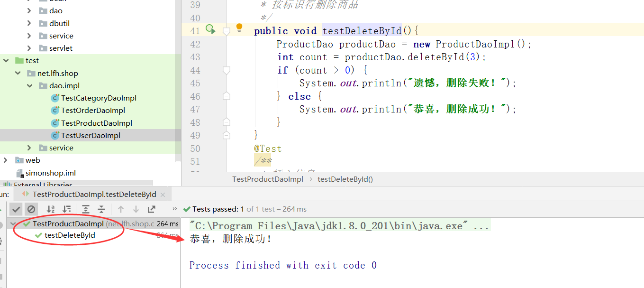
Task: Go to next failed test arrow
Action: [136, 209]
